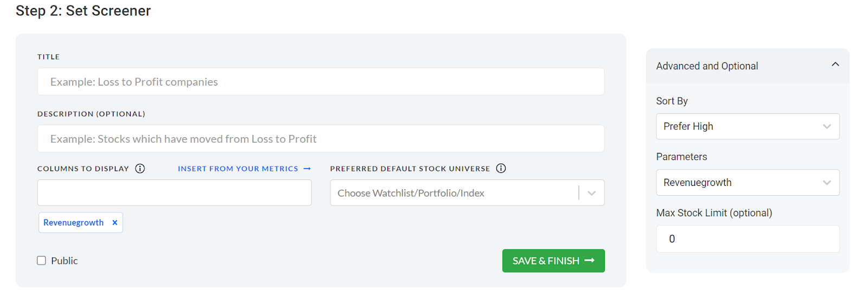Open the Sort By Prefer High dropdown
The height and width of the screenshot is (290, 868).
click(748, 126)
